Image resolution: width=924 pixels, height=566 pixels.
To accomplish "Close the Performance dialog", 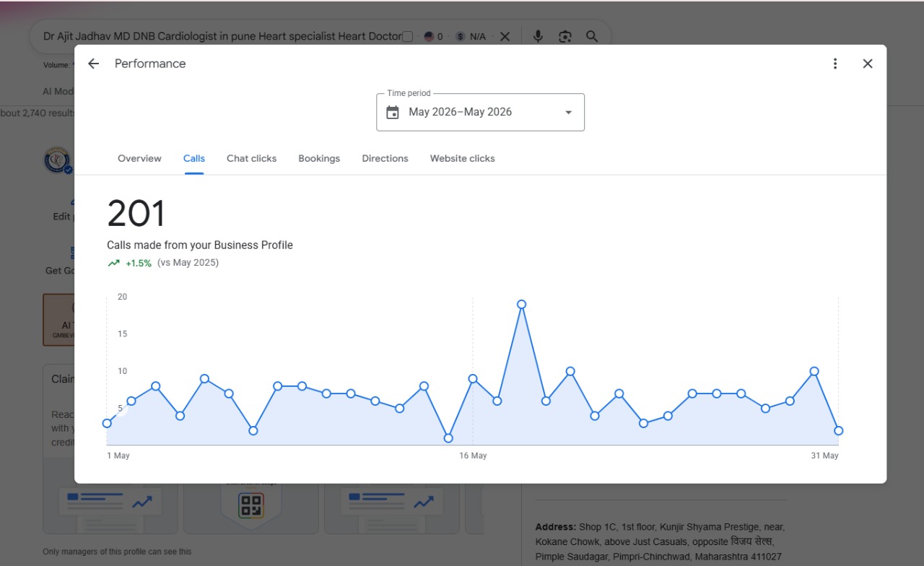I will point(868,64).
